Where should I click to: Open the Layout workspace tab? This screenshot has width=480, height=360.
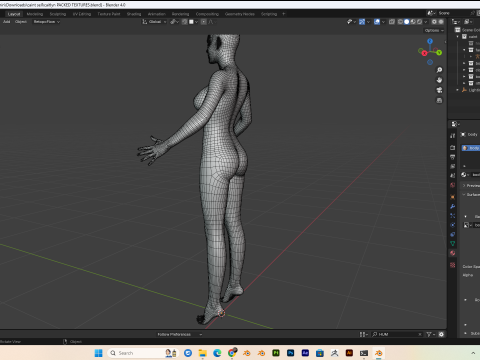click(14, 14)
